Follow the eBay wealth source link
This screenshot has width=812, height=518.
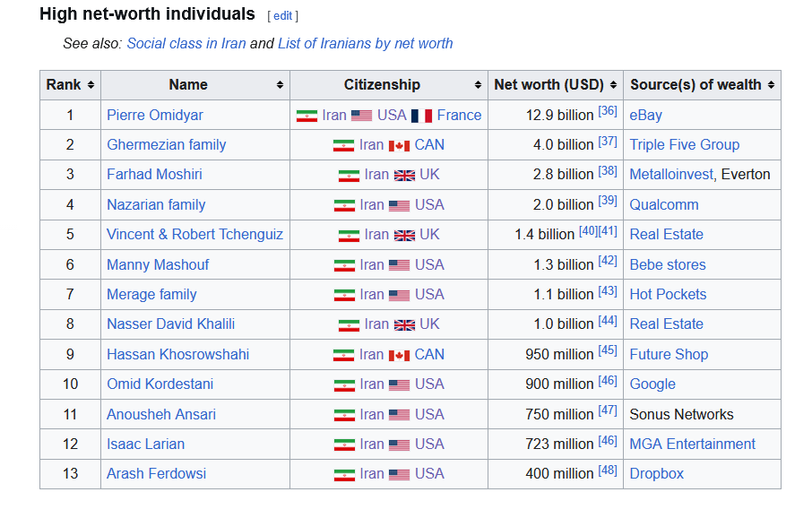click(645, 115)
